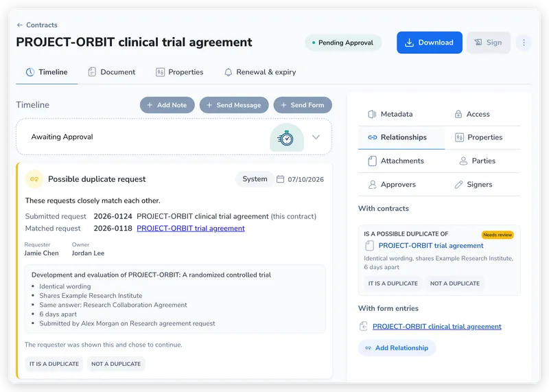Click 'Submitted by Alex Morgan' bullet
This screenshot has width=549, height=392.
coord(127,323)
